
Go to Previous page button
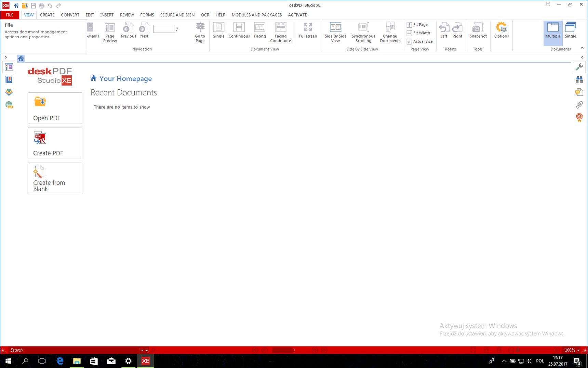tap(129, 30)
